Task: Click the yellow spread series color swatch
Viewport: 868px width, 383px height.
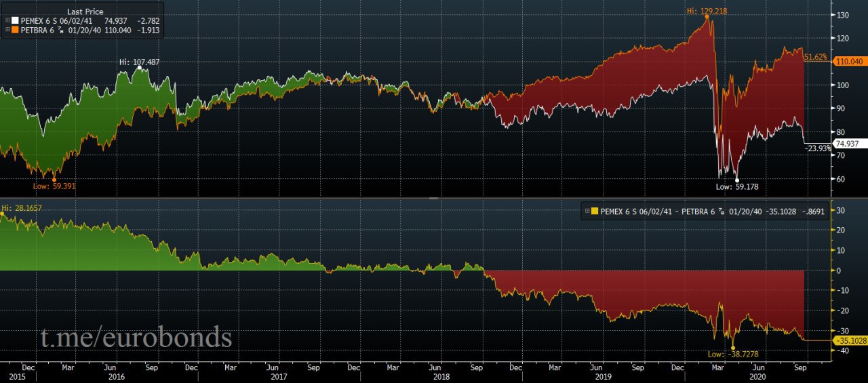Action: point(595,211)
